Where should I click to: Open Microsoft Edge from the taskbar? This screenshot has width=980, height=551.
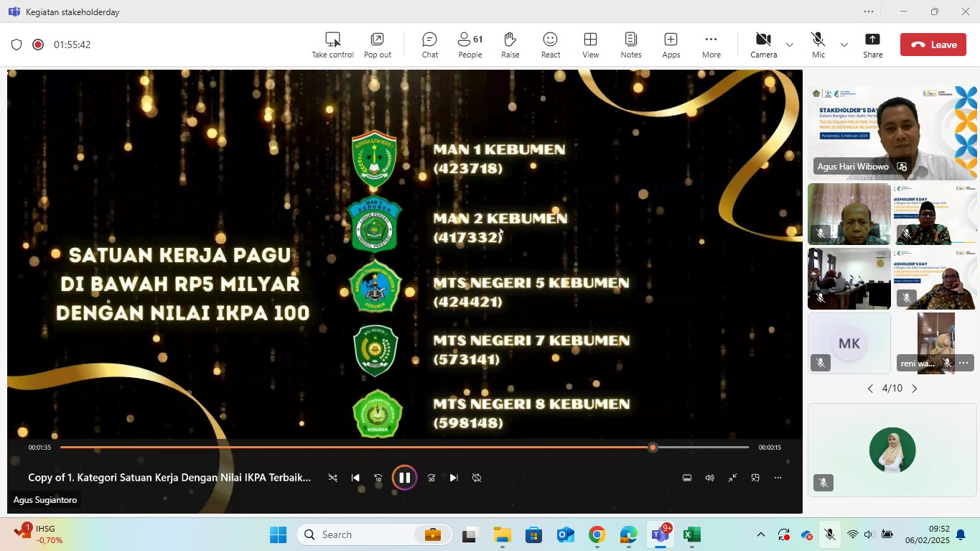pyautogui.click(x=628, y=534)
